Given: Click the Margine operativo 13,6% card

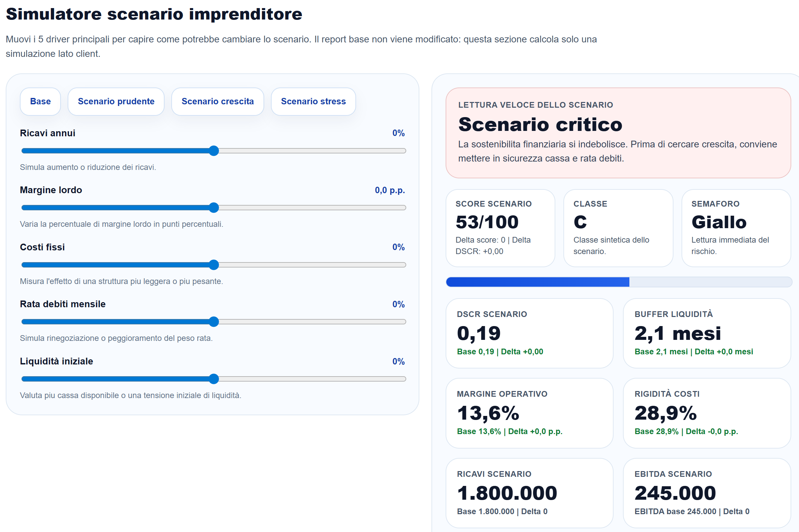Looking at the screenshot, I should click(529, 413).
